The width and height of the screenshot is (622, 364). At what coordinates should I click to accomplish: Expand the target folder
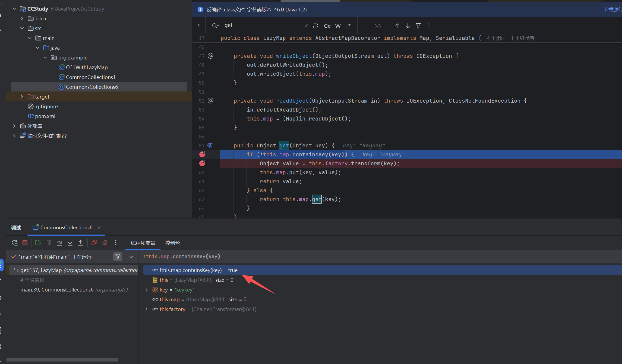(22, 97)
